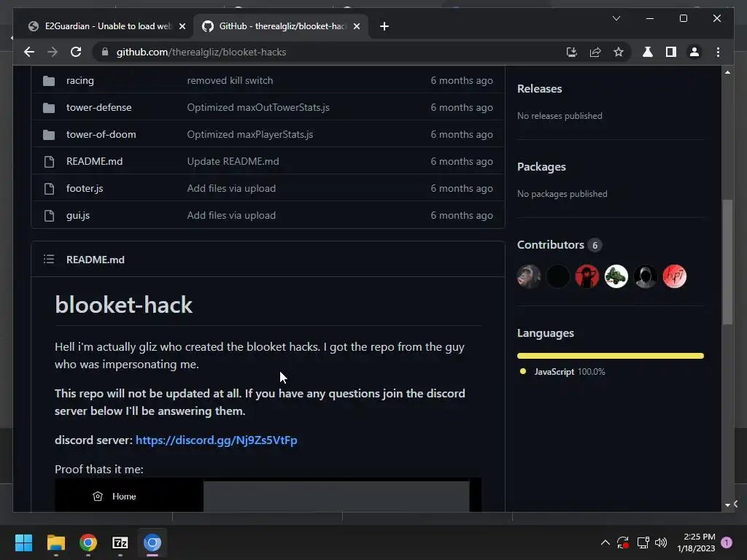Open the discord.gg/Nj9Zs5VtFp invite link
This screenshot has width=747, height=560.
click(x=216, y=440)
